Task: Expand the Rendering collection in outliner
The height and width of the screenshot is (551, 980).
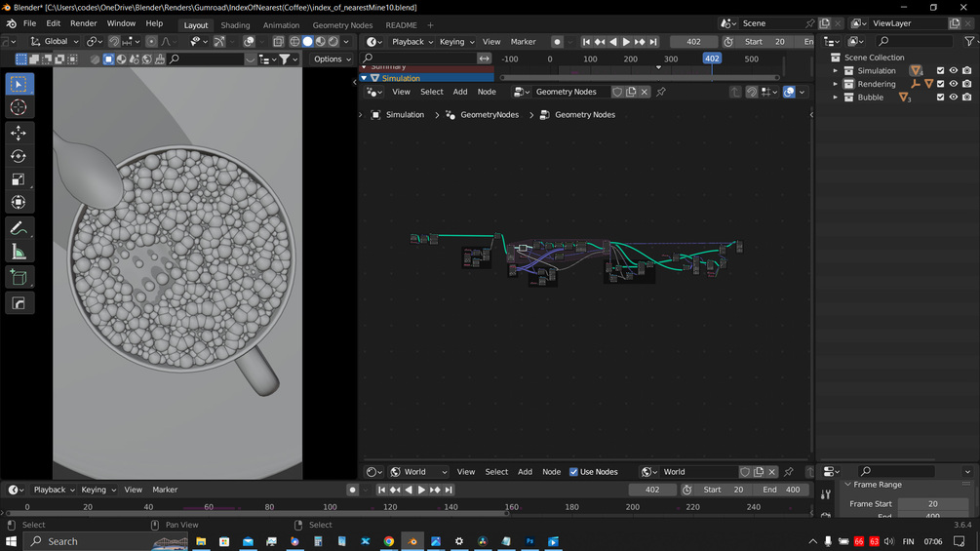Action: coord(836,84)
